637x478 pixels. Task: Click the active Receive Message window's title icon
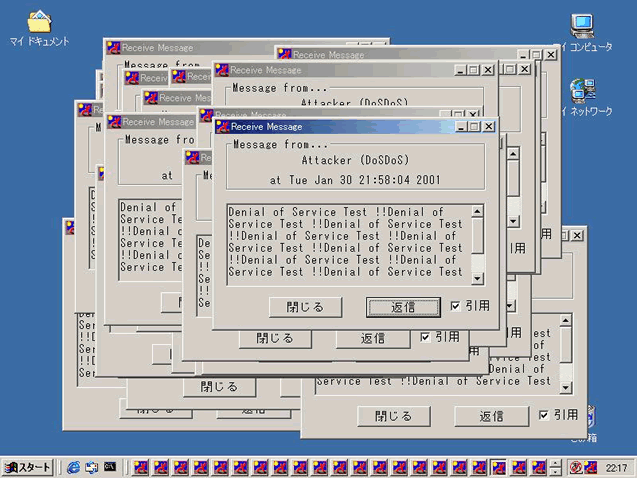point(223,127)
